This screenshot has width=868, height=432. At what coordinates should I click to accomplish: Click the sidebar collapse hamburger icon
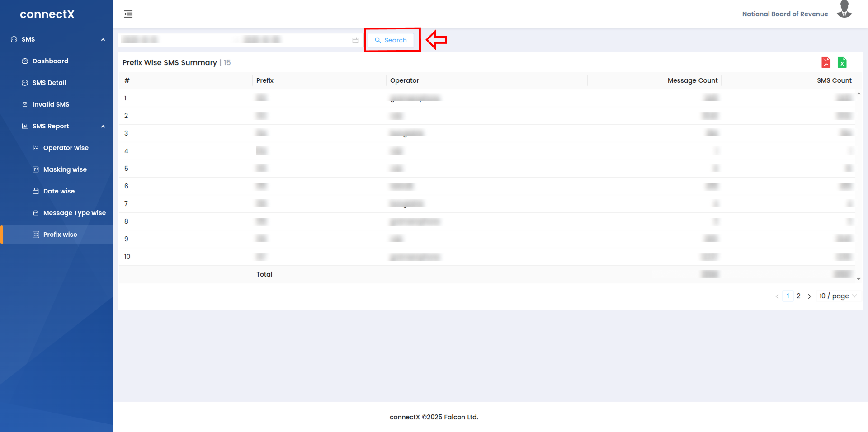(128, 14)
